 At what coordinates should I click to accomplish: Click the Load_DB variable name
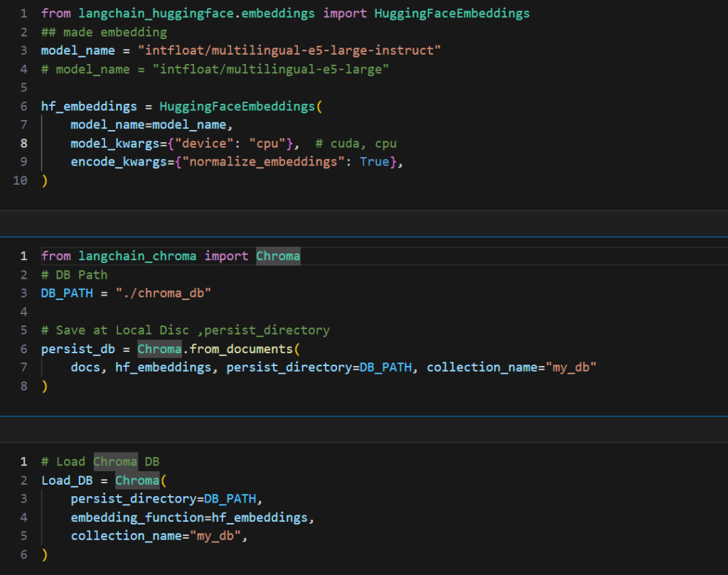click(x=67, y=480)
